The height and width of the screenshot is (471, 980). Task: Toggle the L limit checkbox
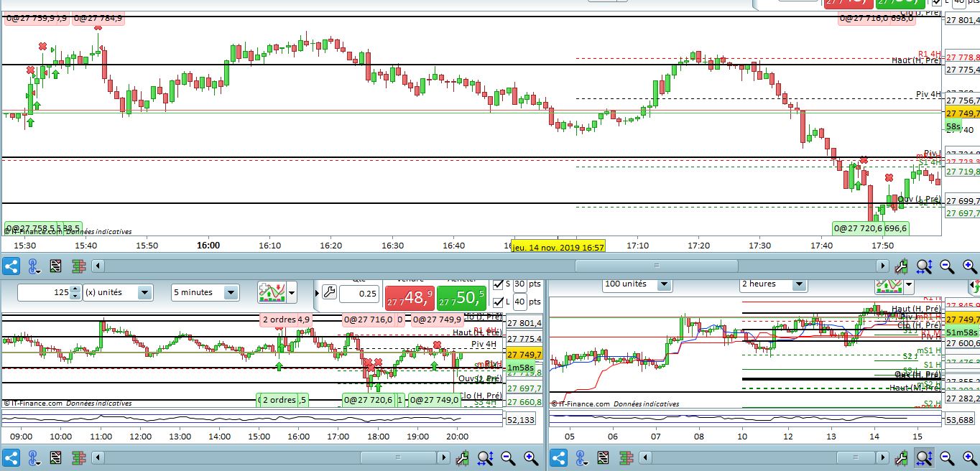point(499,302)
